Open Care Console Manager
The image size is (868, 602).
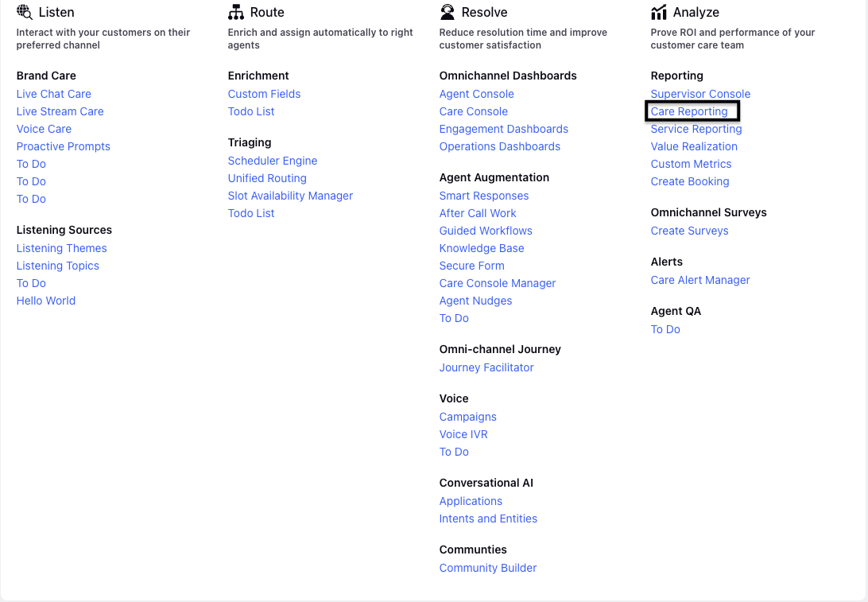click(497, 284)
